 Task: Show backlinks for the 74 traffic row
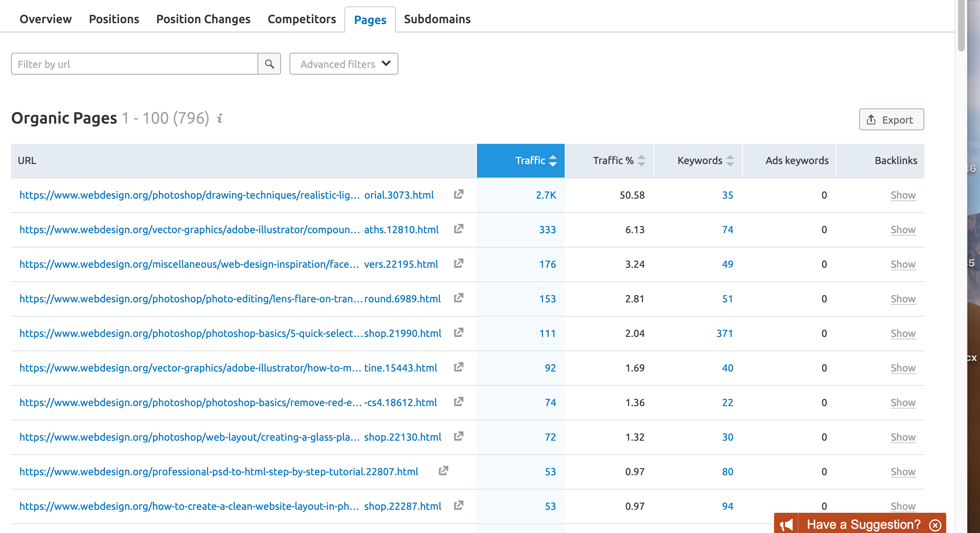(x=903, y=403)
